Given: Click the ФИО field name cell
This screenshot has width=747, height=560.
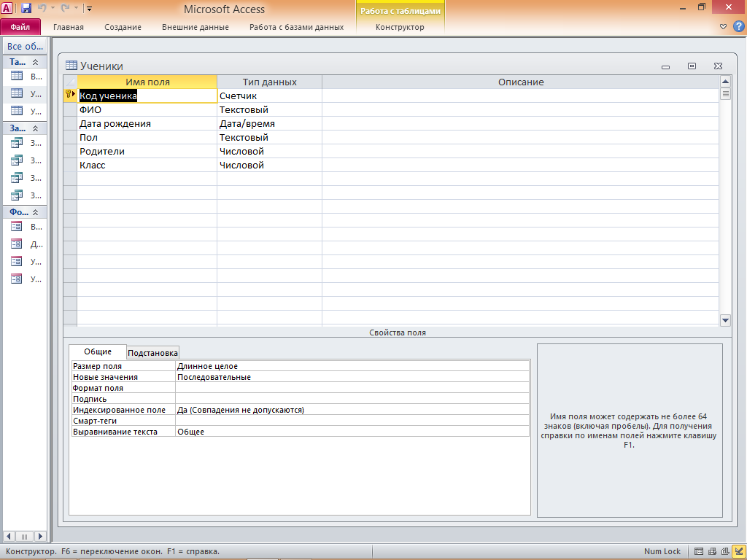Looking at the screenshot, I should tap(147, 109).
